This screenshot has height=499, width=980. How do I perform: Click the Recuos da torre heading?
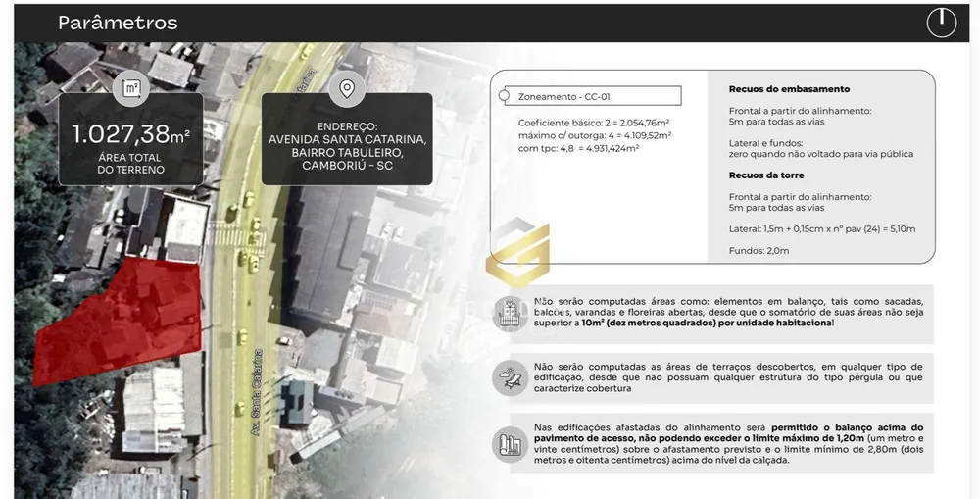click(x=766, y=175)
